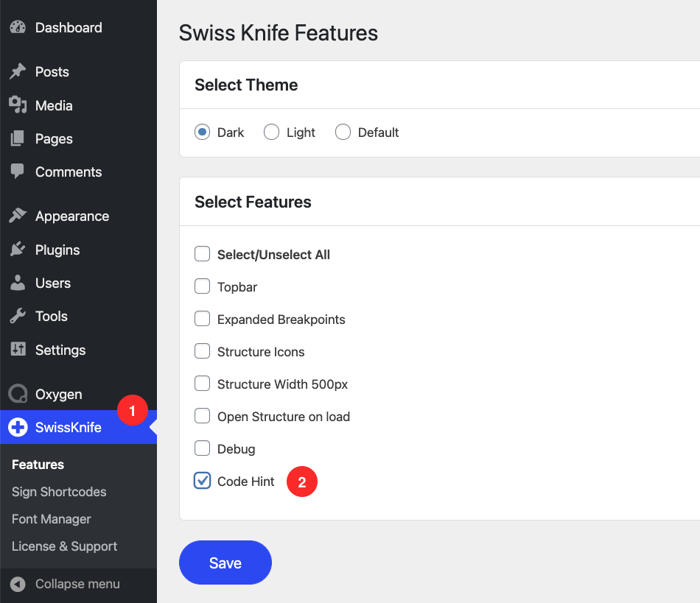The width and height of the screenshot is (700, 603).
Task: Enable the Debug checkbox
Action: 202,448
